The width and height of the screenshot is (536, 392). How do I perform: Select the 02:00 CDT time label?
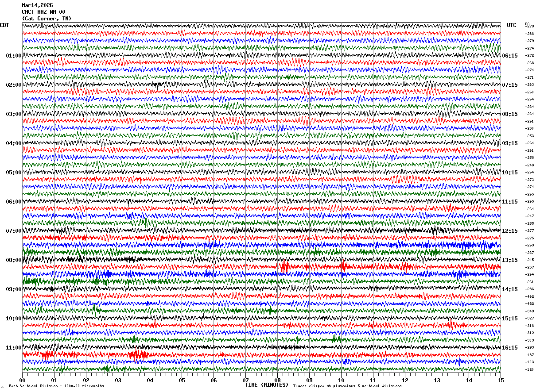click(x=13, y=85)
